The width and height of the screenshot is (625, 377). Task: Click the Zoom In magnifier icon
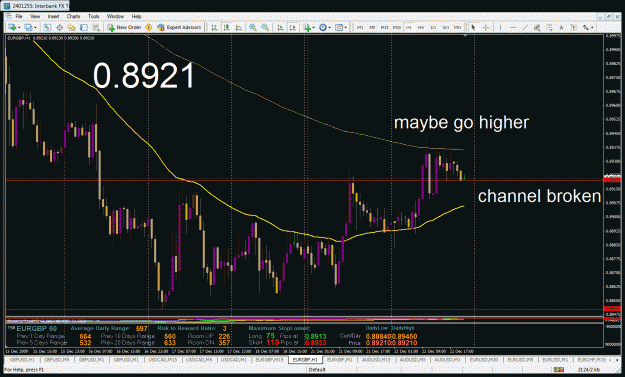pos(253,27)
